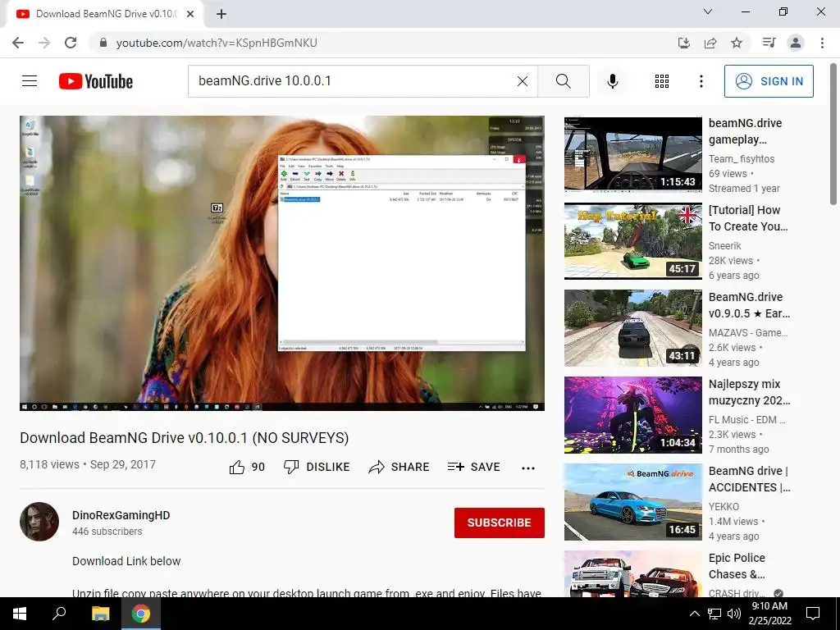The width and height of the screenshot is (840, 630).
Task: Expand the tab search chevron
Action: pyautogui.click(x=708, y=11)
